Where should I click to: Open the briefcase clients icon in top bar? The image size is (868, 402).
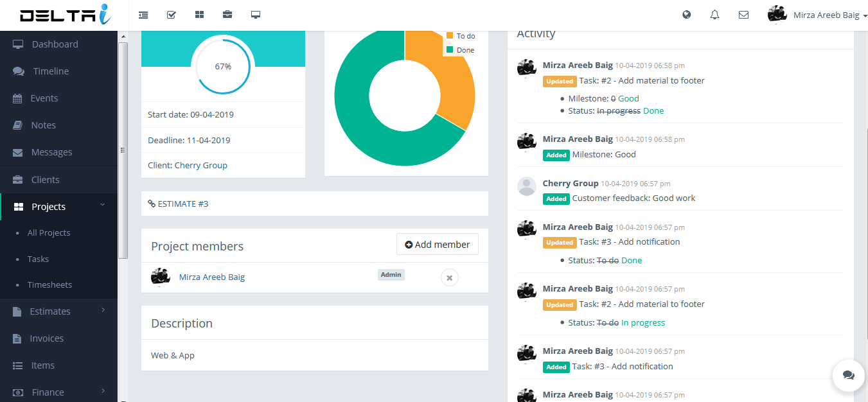point(227,15)
